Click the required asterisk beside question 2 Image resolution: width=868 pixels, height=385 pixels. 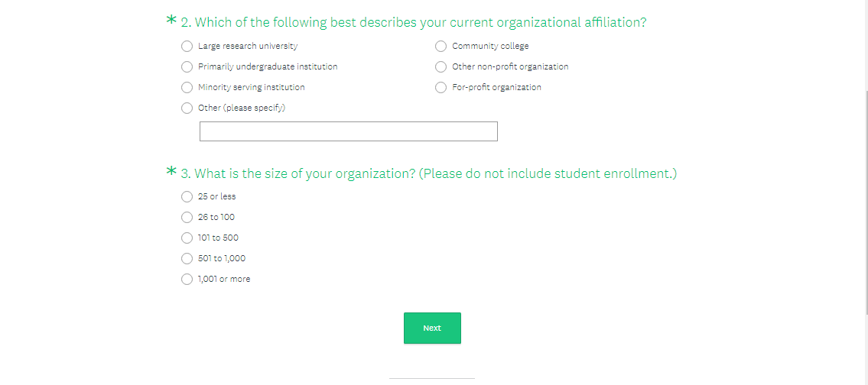pyautogui.click(x=171, y=21)
